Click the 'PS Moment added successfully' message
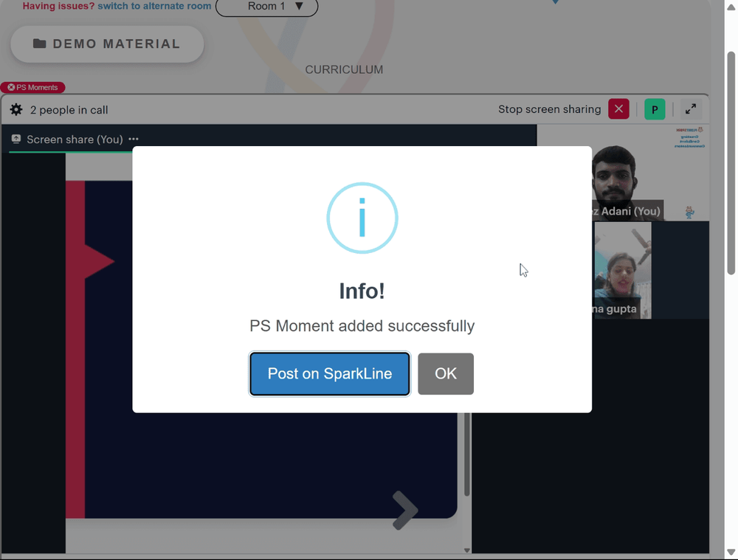Image resolution: width=738 pixels, height=560 pixels. 362,325
